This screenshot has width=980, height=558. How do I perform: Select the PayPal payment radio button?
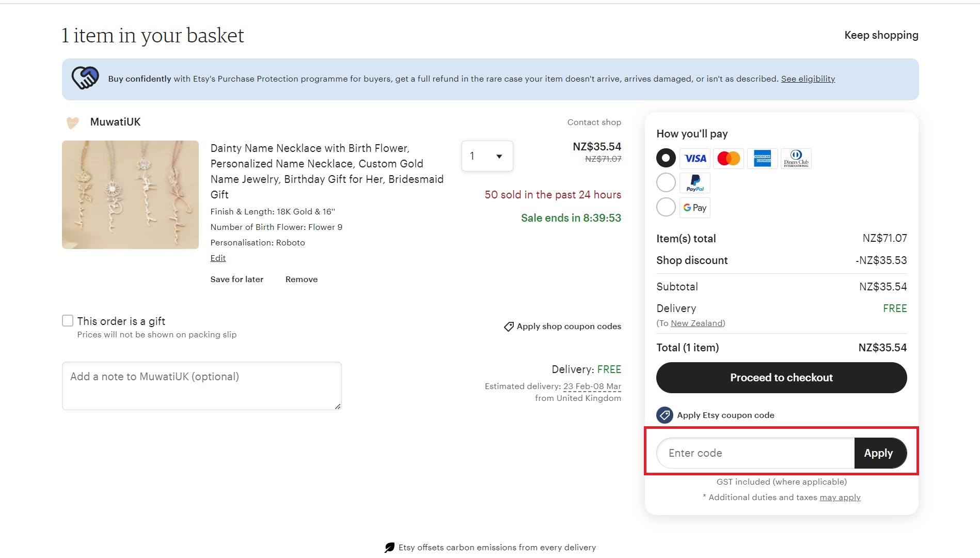pos(666,182)
